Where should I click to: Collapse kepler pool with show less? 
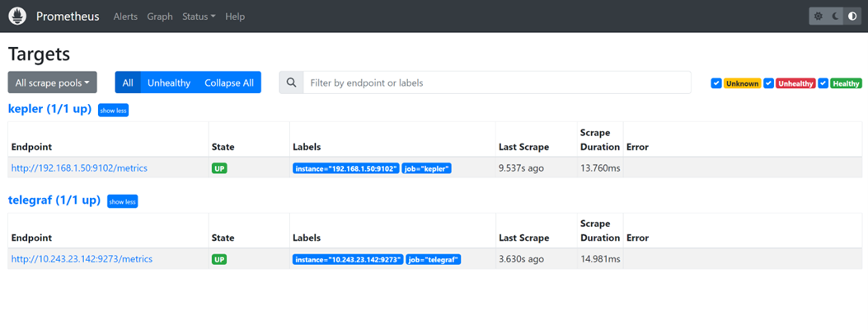[x=113, y=110]
